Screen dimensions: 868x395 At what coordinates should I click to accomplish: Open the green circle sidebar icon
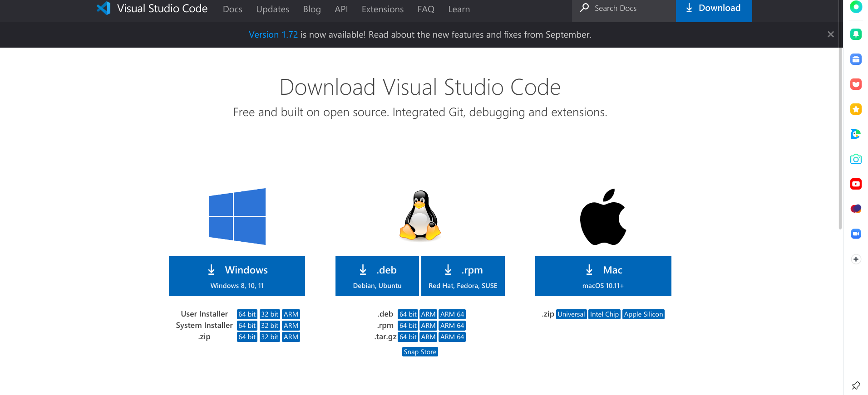click(x=856, y=7)
